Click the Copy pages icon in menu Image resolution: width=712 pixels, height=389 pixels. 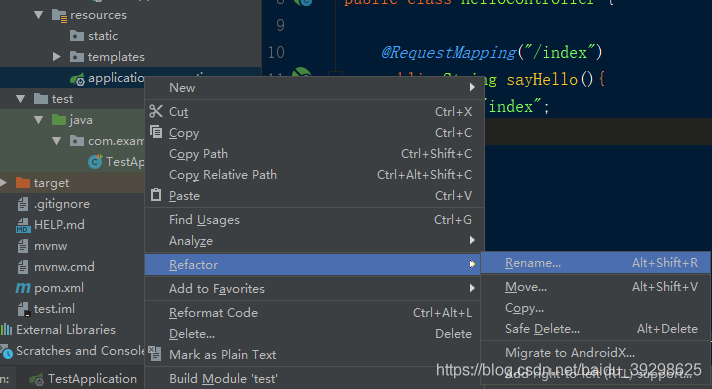click(156, 132)
